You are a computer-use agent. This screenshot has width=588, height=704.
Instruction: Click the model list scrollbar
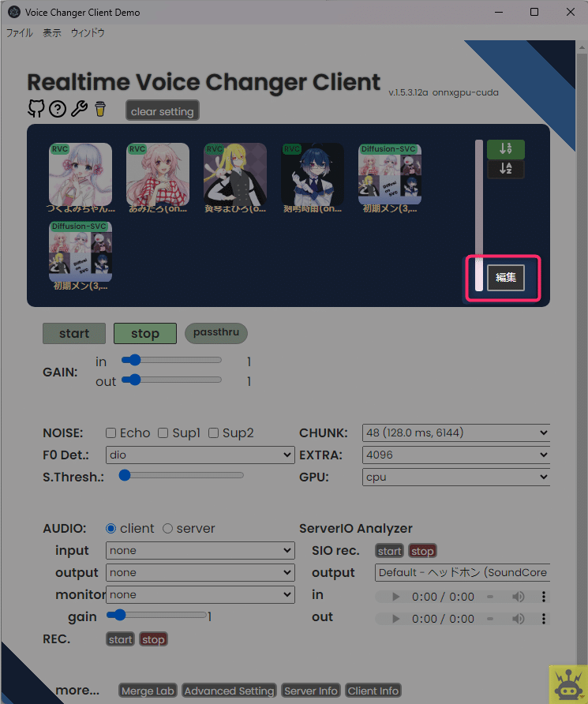pyautogui.click(x=479, y=215)
